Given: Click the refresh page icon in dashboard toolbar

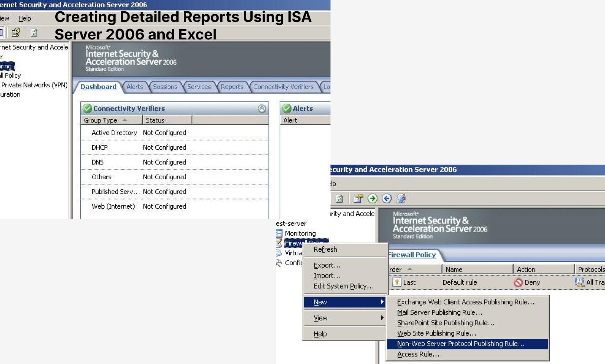Looking at the screenshot, I should click(x=34, y=33).
